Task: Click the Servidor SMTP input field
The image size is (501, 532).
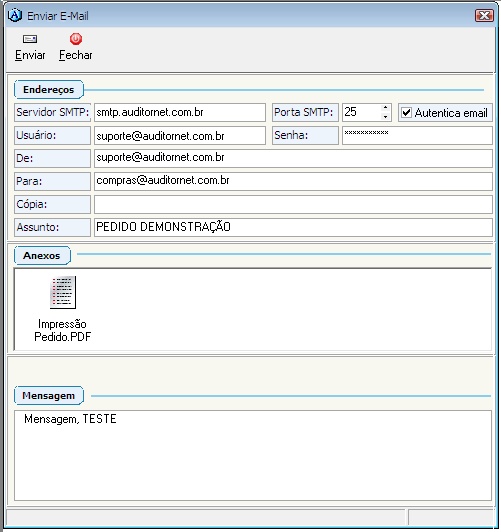Action: 180,113
